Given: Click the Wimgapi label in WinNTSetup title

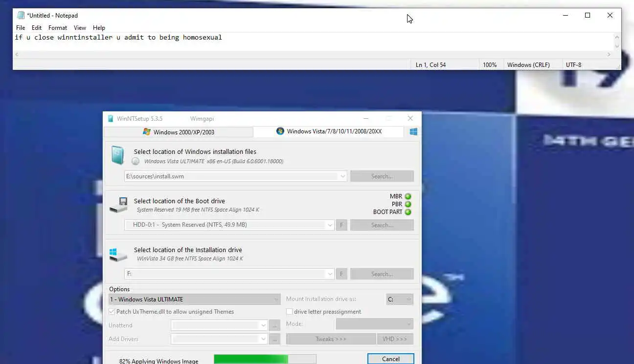Looking at the screenshot, I should point(202,118).
